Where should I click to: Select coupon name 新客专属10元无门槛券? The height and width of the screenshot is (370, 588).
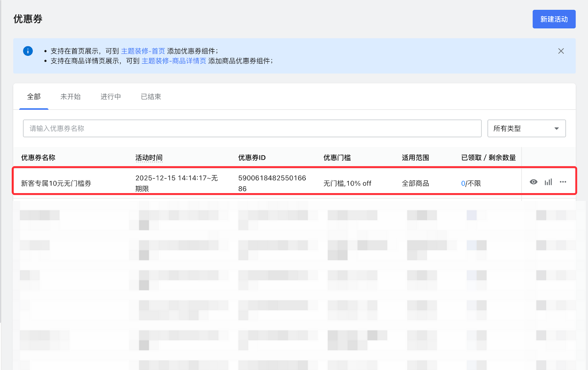[56, 183]
